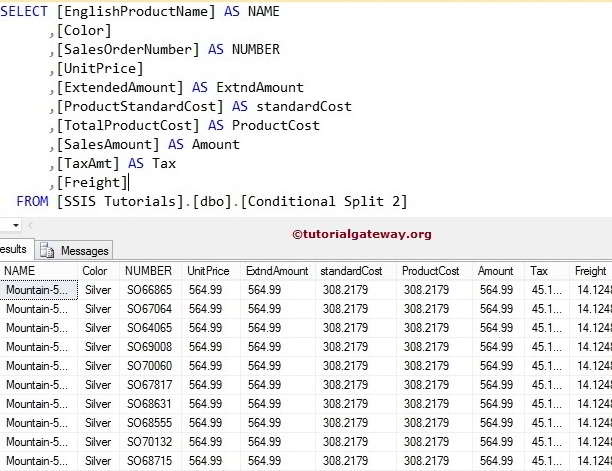This screenshot has height=471, width=612.
Task: Click Tax value 45.1... in SO68631 row
Action: click(x=546, y=404)
